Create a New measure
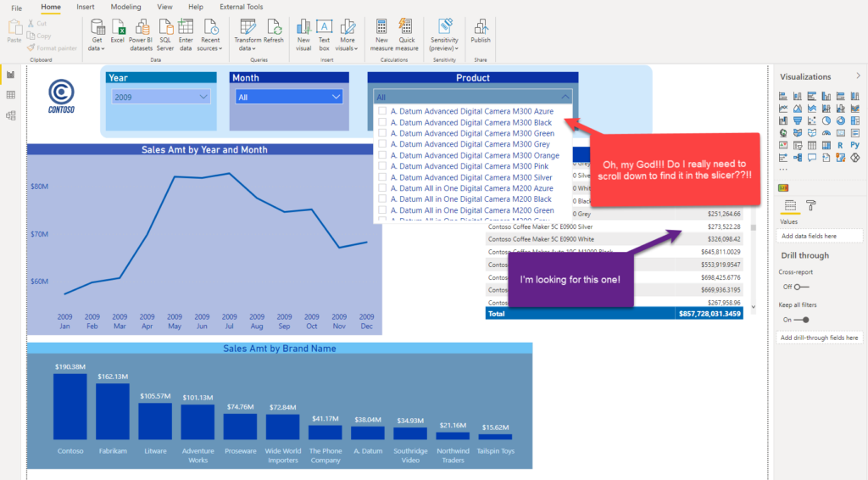This screenshot has height=480, width=868. point(381,36)
